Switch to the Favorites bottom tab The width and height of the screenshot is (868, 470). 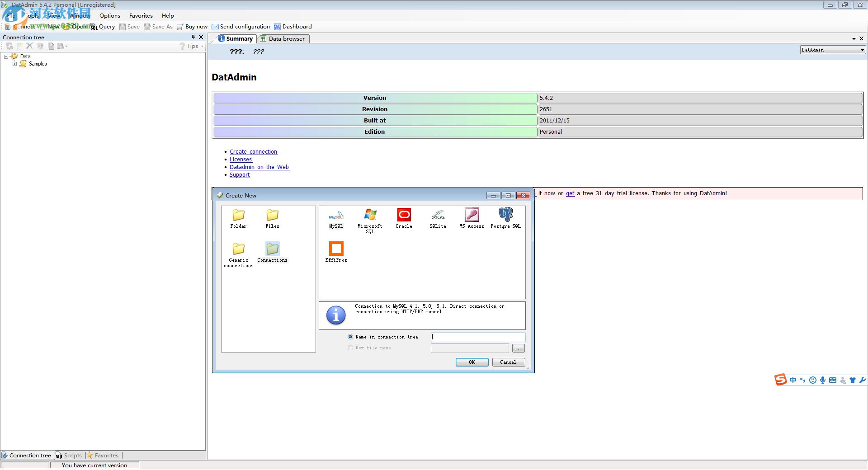click(103, 456)
